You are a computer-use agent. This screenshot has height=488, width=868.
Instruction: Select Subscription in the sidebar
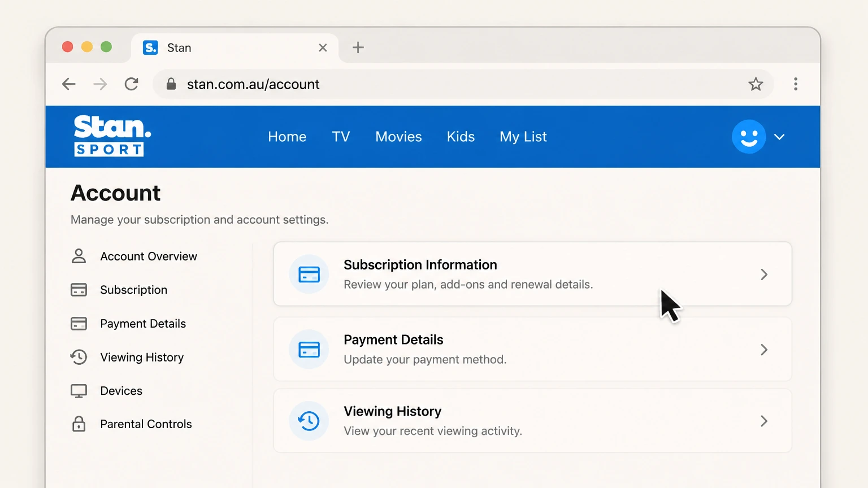coord(134,290)
